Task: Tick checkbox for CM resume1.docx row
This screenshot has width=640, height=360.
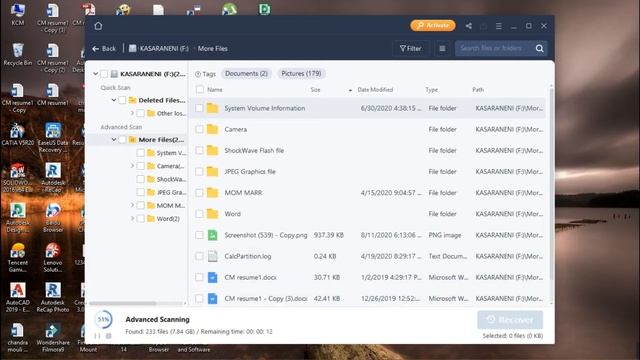Action: 199,278
